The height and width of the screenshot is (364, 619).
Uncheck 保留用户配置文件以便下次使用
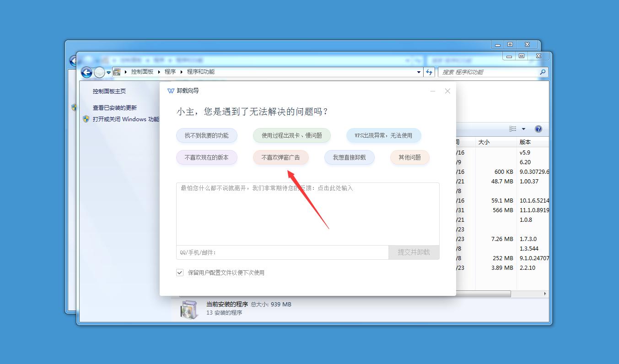180,272
